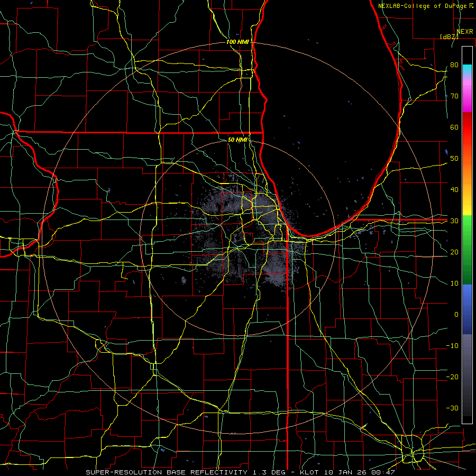Click the '50' value on the dBZ scale

(x=454, y=159)
